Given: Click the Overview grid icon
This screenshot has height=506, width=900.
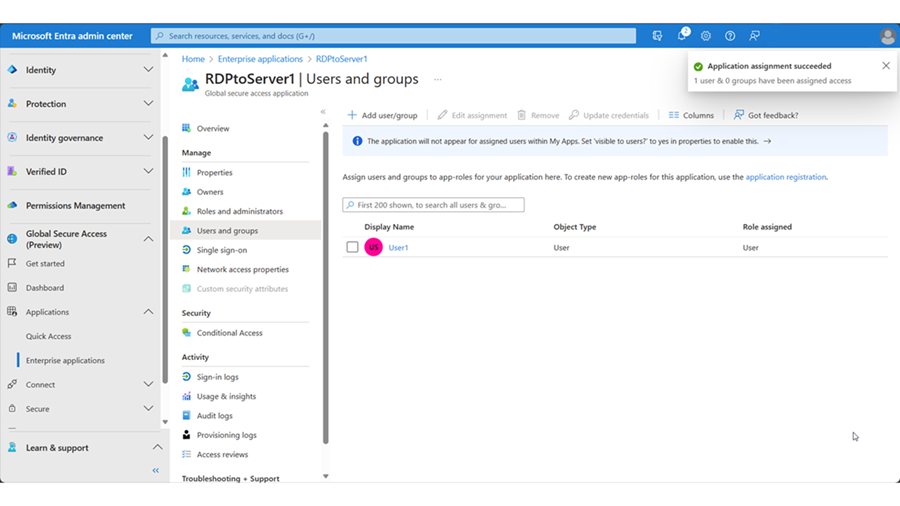Looking at the screenshot, I should coord(186,128).
